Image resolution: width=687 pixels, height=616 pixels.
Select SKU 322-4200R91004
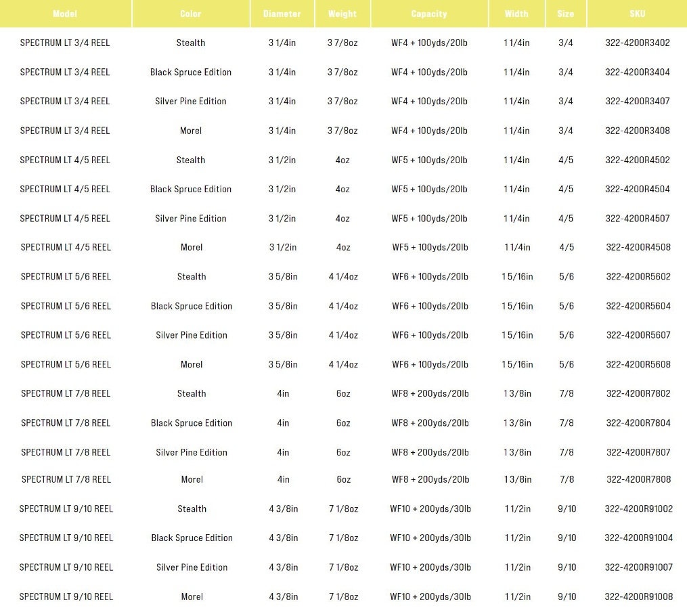(x=638, y=538)
